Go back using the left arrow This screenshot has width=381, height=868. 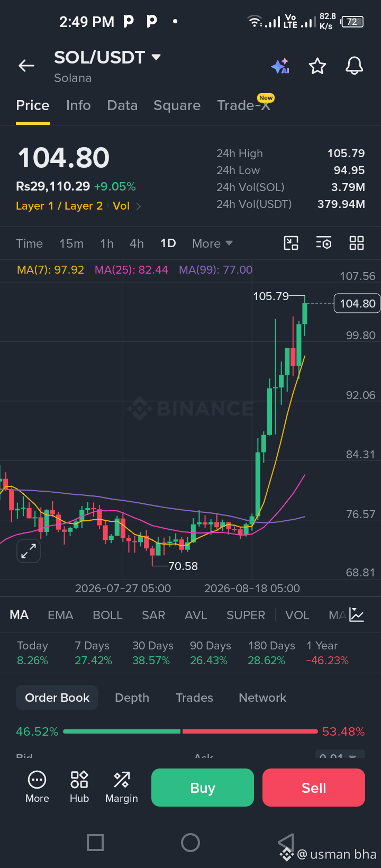pos(26,66)
